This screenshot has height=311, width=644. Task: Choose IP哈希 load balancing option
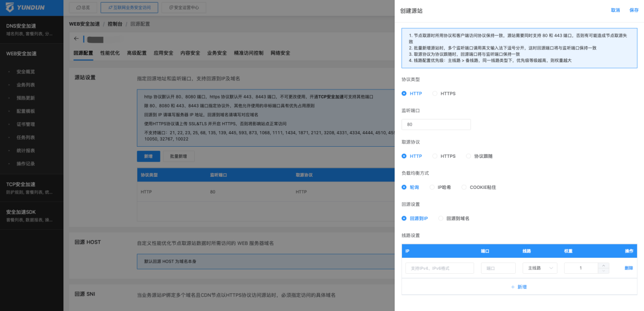click(440, 187)
